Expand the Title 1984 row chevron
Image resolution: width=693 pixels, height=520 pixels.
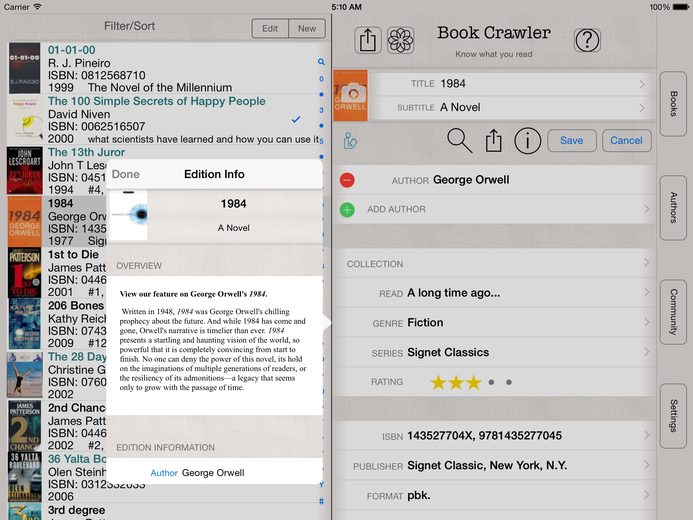tap(642, 84)
